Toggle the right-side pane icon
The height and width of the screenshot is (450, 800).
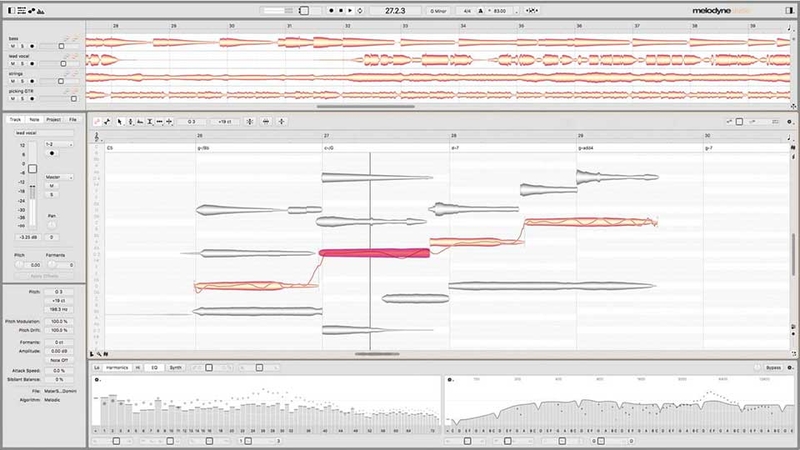[789, 10]
